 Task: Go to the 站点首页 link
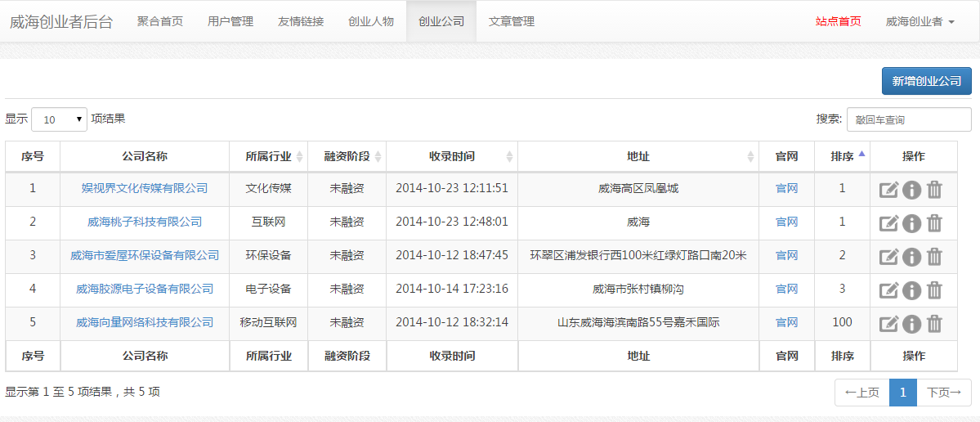[838, 21]
